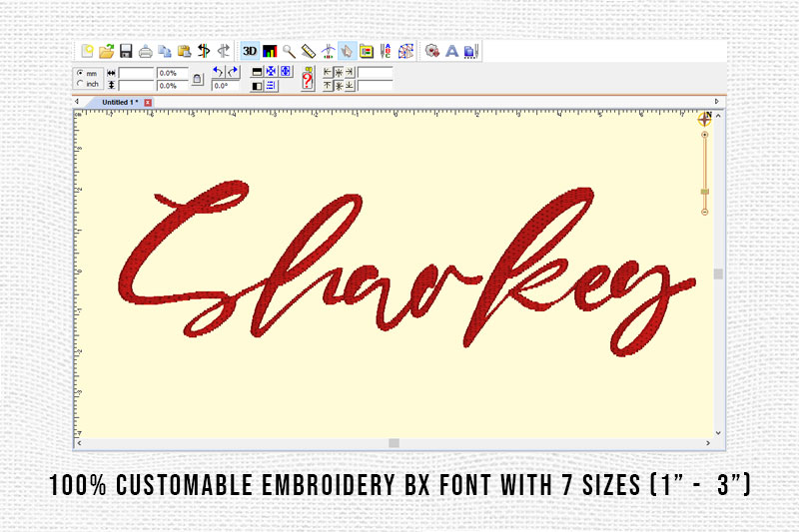
Task: Click horizontal scrollbar left arrow
Action: [x=79, y=443]
